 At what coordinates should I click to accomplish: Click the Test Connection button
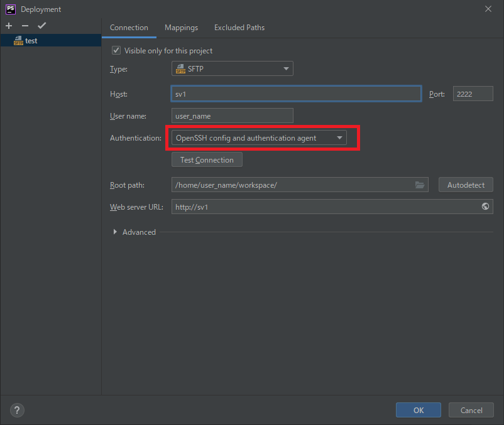click(207, 160)
